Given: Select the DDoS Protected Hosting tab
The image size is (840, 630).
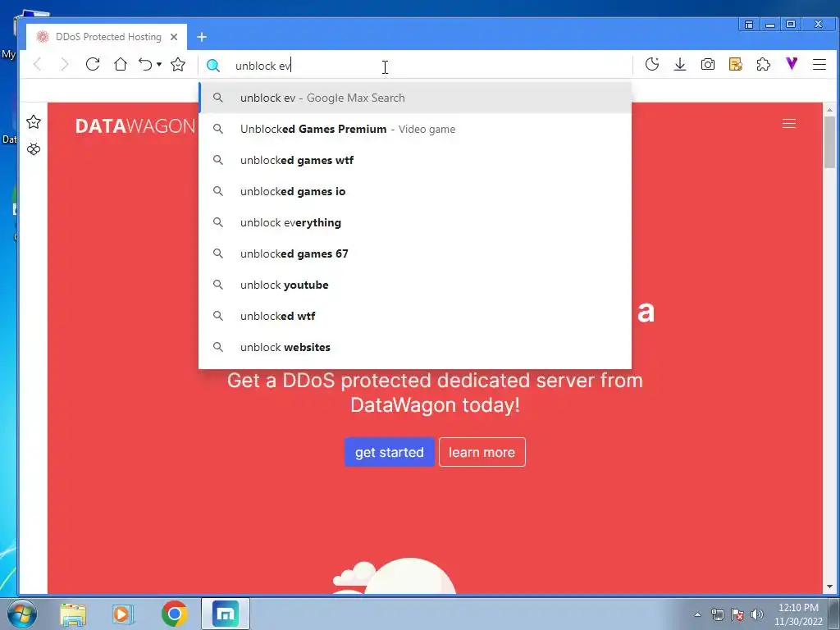Looking at the screenshot, I should click(x=106, y=37).
